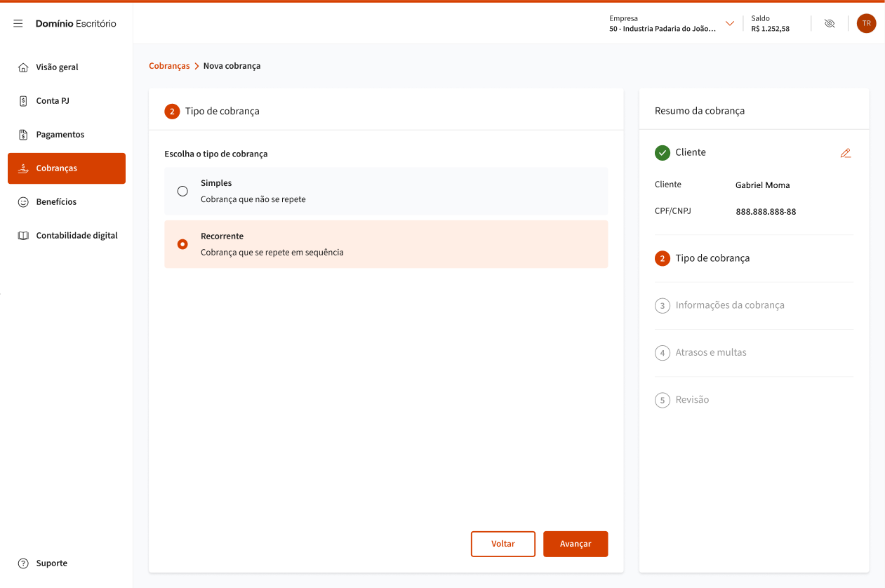Select the Simples radio button
The width and height of the screenshot is (885, 588).
tap(182, 191)
